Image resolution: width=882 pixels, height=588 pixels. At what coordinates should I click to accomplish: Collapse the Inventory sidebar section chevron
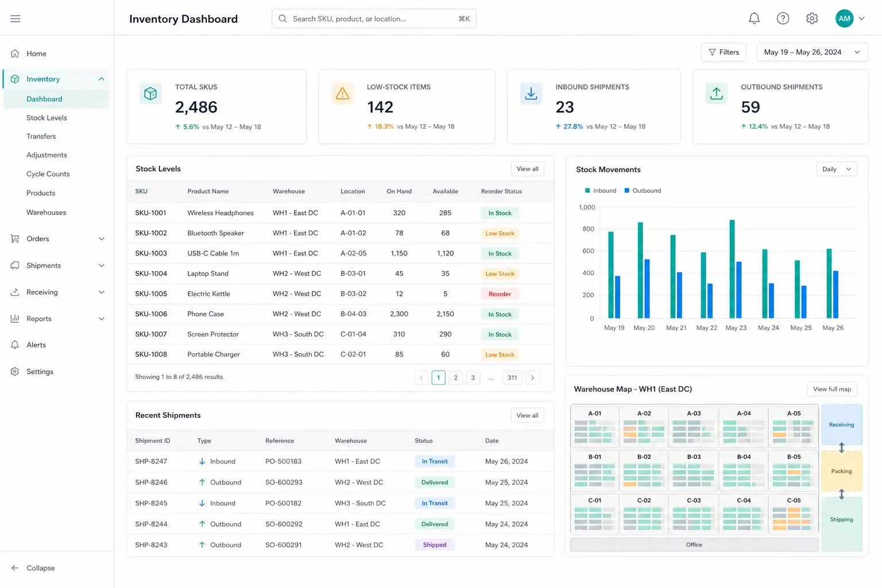tap(102, 79)
